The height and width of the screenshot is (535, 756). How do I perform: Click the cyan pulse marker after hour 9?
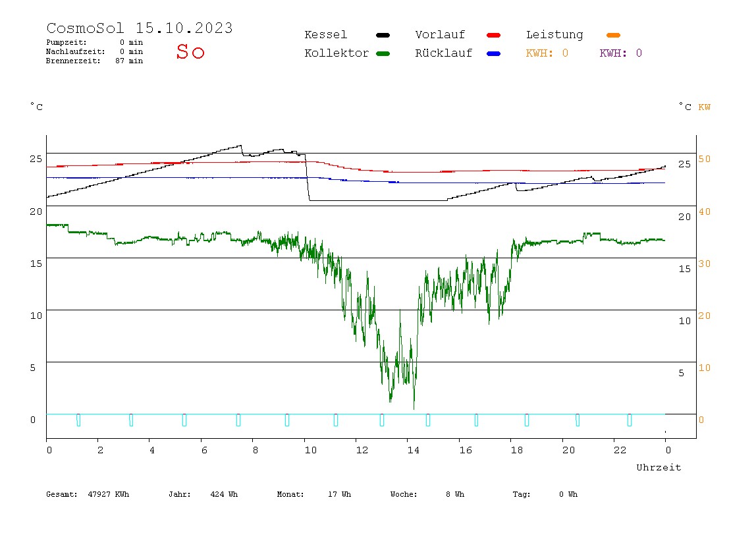(287, 420)
